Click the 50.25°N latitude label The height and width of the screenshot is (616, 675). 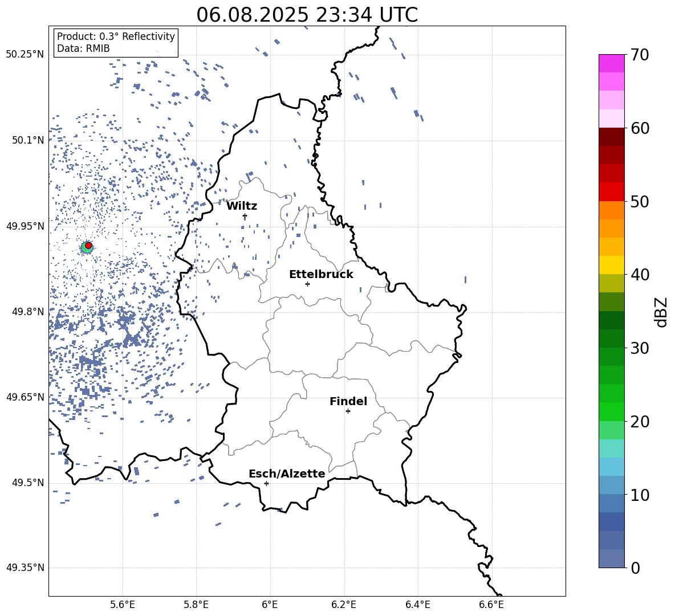pos(25,55)
